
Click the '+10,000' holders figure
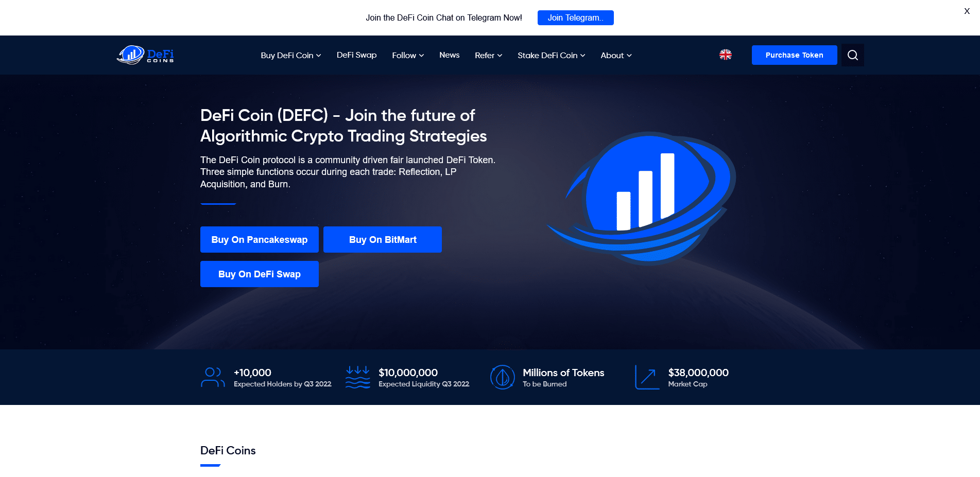[x=252, y=373]
